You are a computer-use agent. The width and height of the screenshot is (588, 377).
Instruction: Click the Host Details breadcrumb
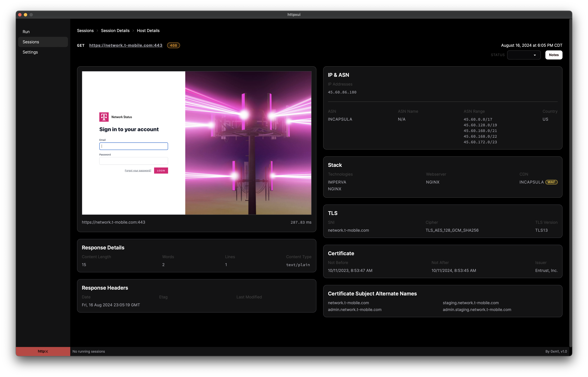(148, 31)
